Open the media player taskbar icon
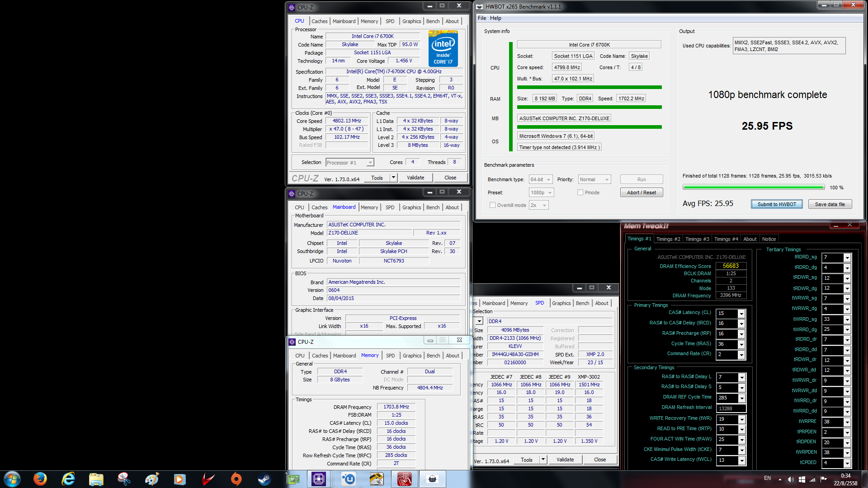 180,479
